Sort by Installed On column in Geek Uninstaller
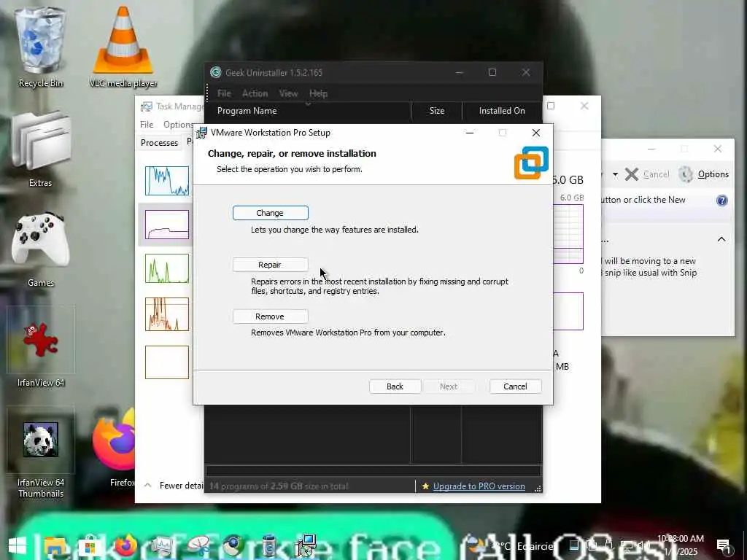The image size is (747, 560). pos(502,111)
